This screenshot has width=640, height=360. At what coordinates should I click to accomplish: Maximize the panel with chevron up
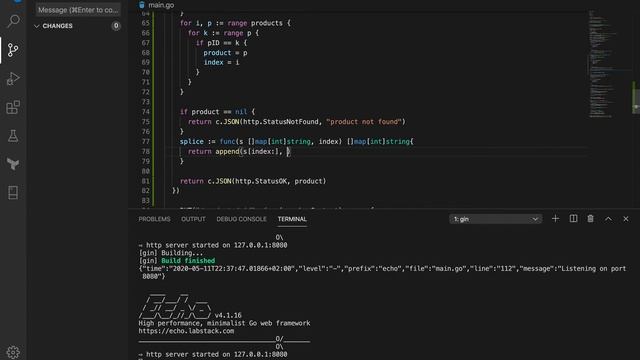tap(608, 219)
